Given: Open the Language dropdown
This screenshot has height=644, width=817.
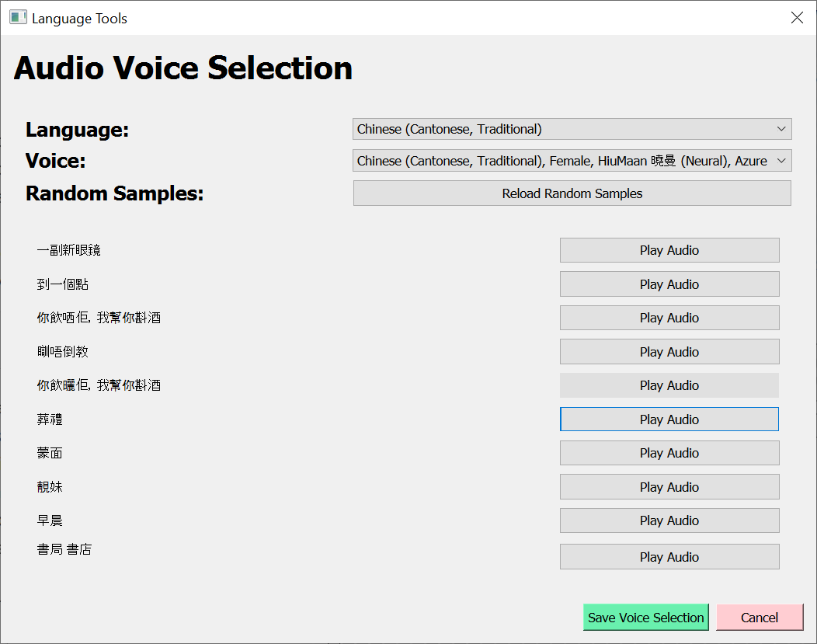Looking at the screenshot, I should 572,129.
